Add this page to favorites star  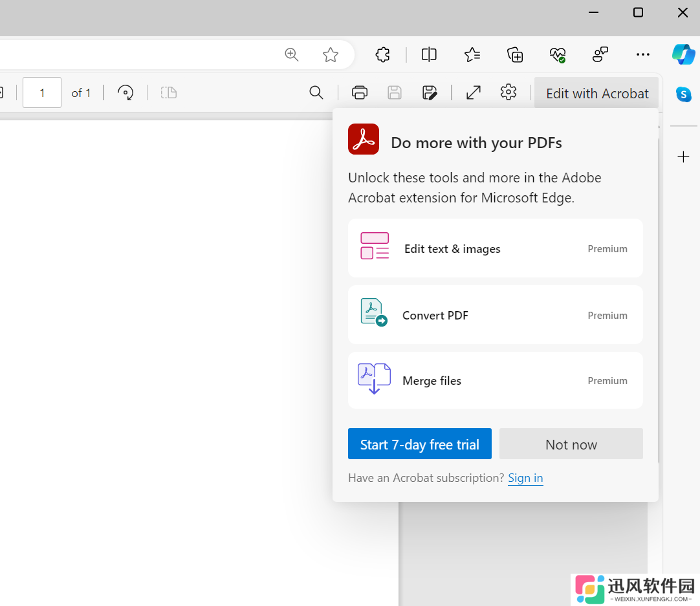click(x=331, y=54)
